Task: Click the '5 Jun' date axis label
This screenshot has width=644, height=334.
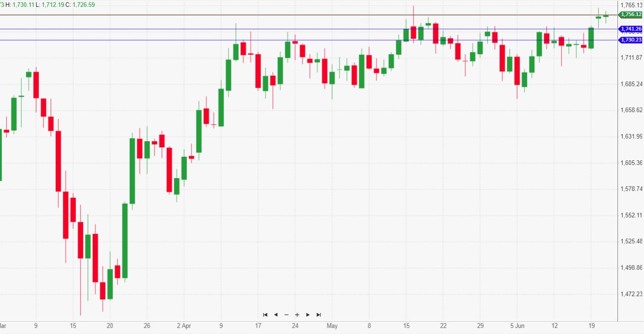Action: pyautogui.click(x=517, y=326)
